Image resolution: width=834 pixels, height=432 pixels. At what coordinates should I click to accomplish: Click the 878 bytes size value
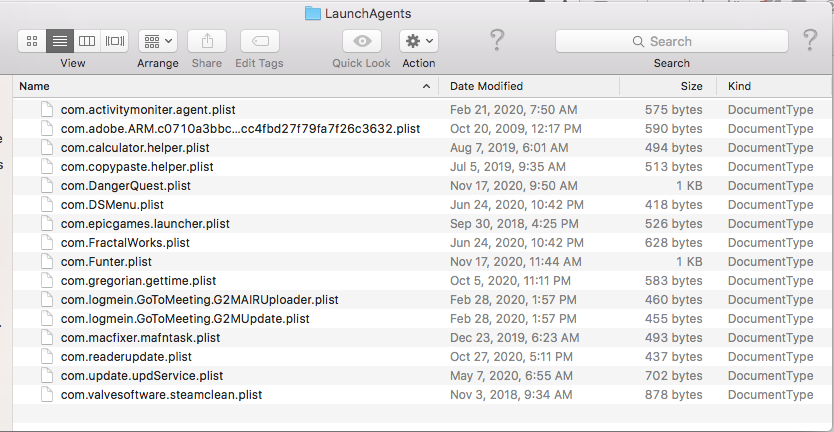click(x=673, y=395)
